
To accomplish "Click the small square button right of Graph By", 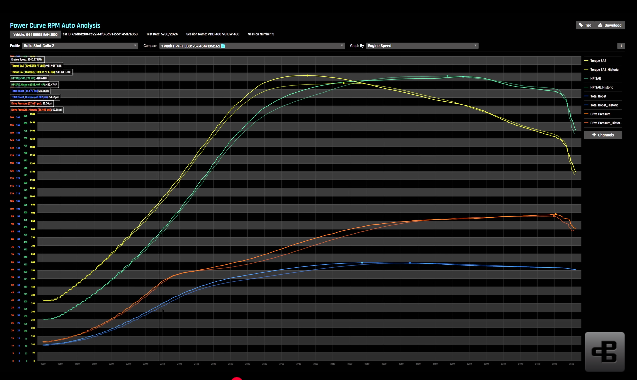I will click(x=621, y=46).
